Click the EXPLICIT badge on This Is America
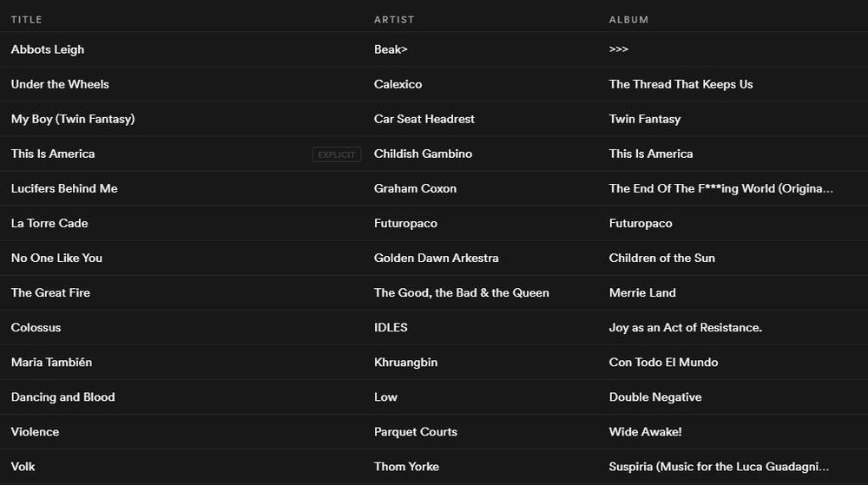868x485 pixels. [x=337, y=154]
